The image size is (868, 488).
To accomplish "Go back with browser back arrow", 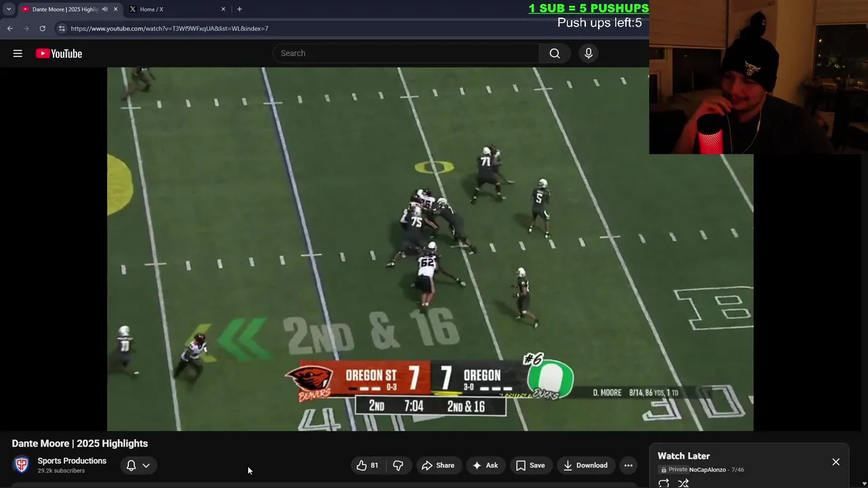I will 10,28.
